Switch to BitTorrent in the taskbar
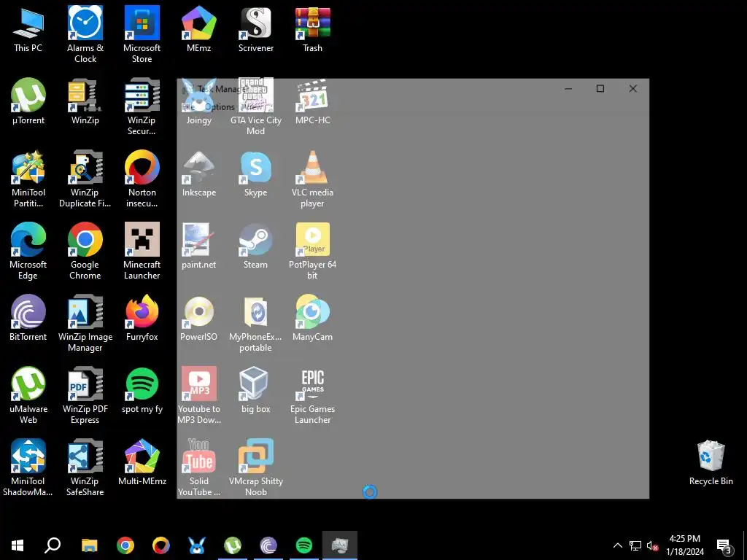The height and width of the screenshot is (560, 747). point(268,545)
